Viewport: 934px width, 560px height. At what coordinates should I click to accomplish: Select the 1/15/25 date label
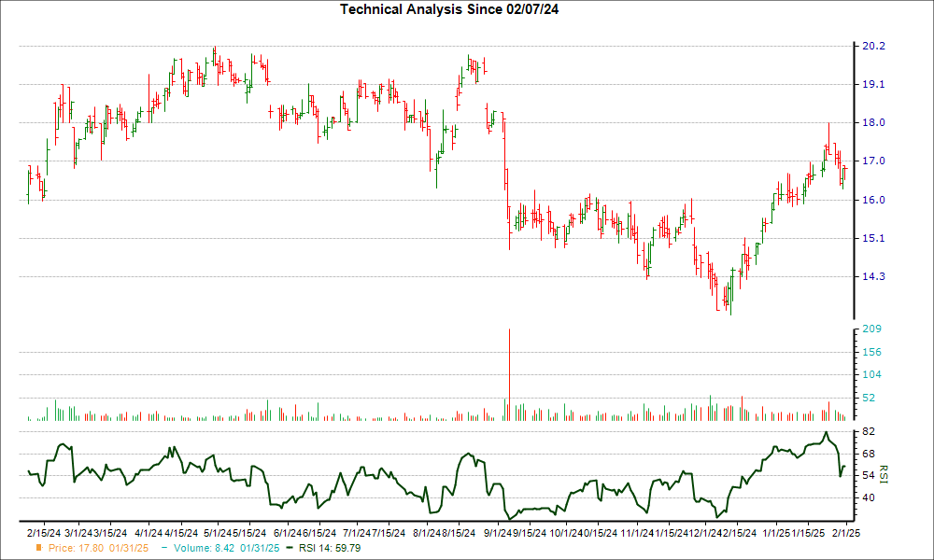pos(808,533)
